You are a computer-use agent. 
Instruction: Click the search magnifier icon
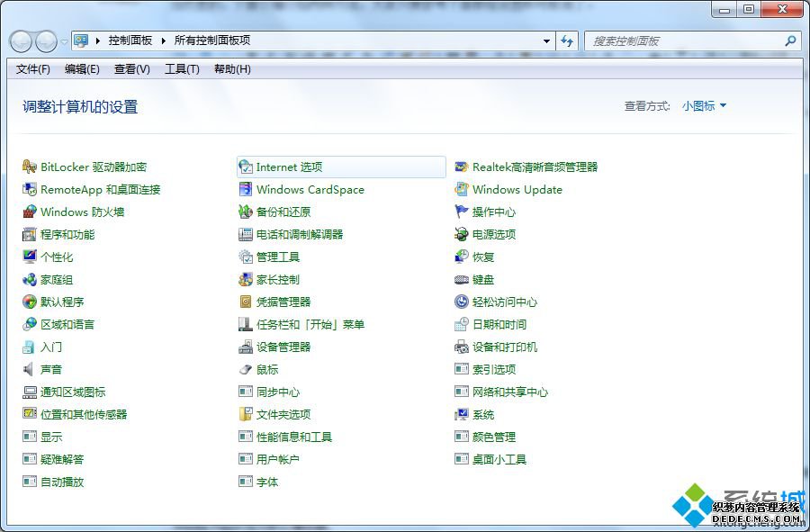790,41
